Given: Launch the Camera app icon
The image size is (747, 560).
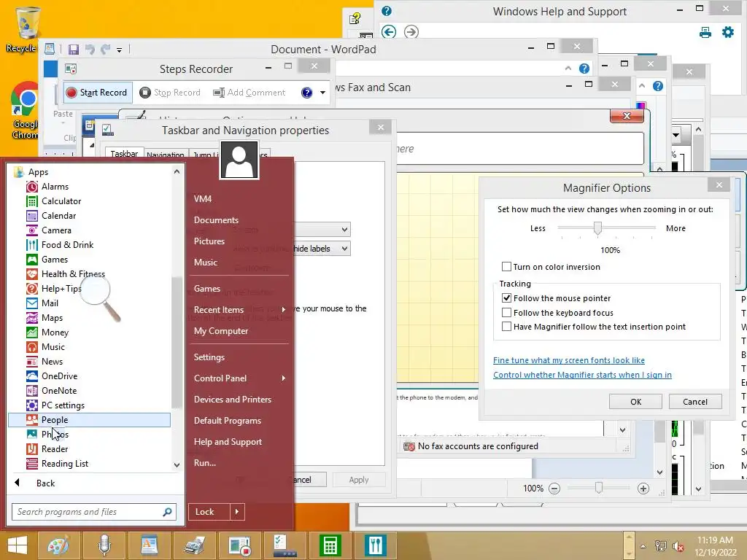Looking at the screenshot, I should coord(32,230).
